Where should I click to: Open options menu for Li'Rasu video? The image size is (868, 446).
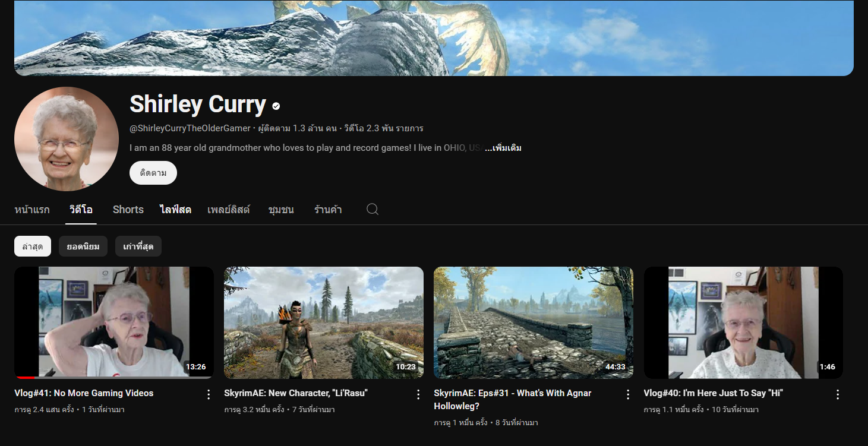pyautogui.click(x=418, y=394)
